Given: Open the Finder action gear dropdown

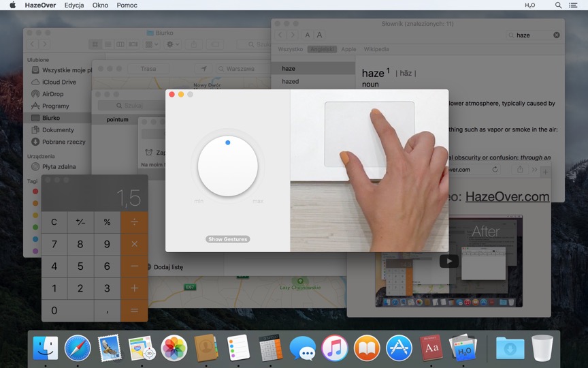Looking at the screenshot, I should pos(173,44).
